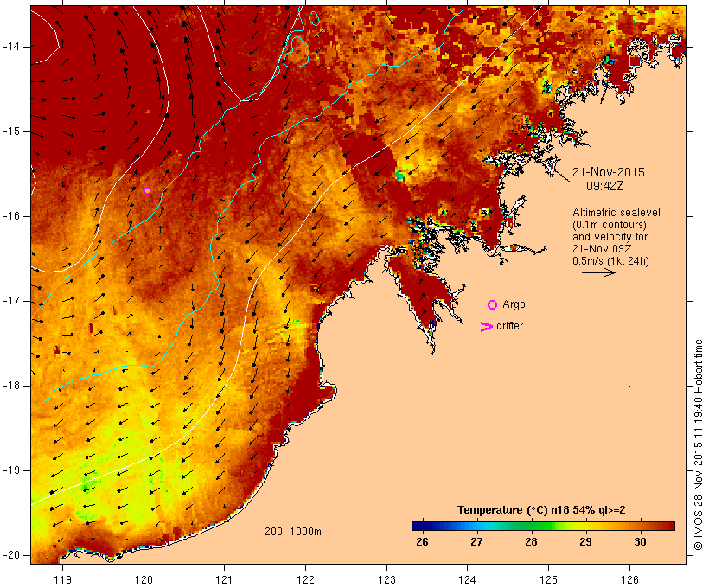Click the colorbar tick label 27
The image size is (709, 588).
(x=476, y=542)
